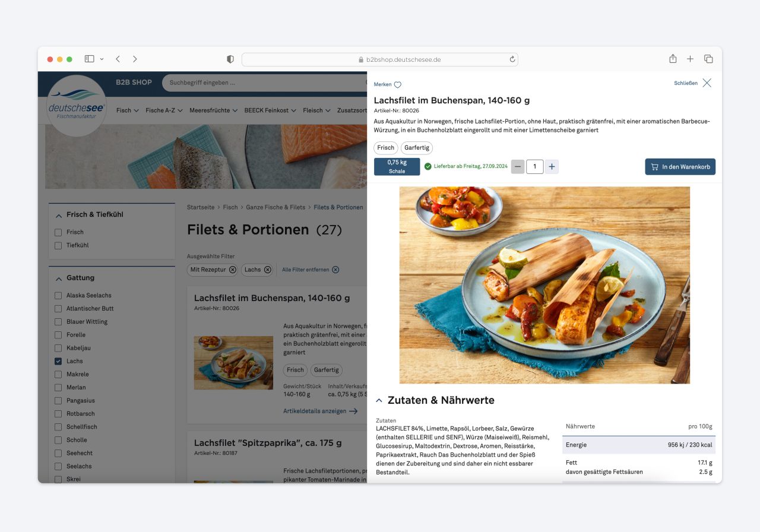Close the product panel with X icon

(x=707, y=83)
